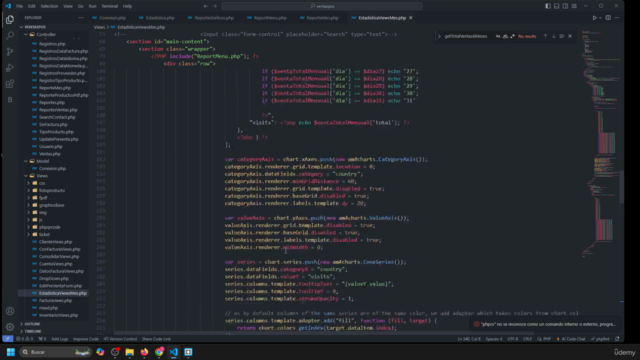The image size is (640, 360).
Task: Open the Windows Start menu
Action: (x=11, y=352)
